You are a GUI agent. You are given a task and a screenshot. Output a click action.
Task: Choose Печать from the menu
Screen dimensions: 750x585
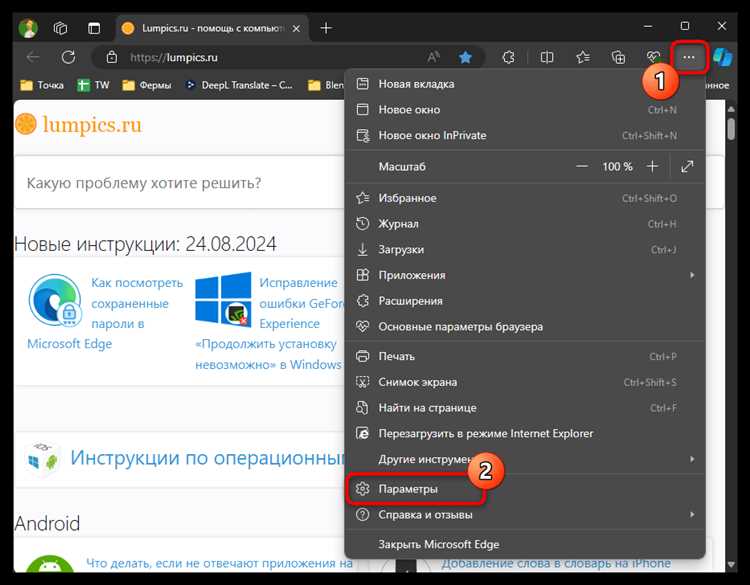[x=525, y=356]
